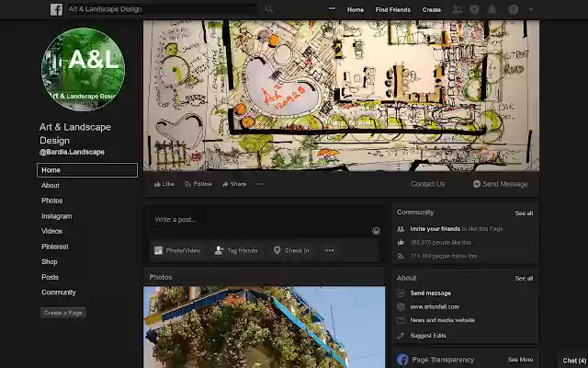Open notifications bell icon
Viewport: 588px width, 368px height.
(x=492, y=9)
